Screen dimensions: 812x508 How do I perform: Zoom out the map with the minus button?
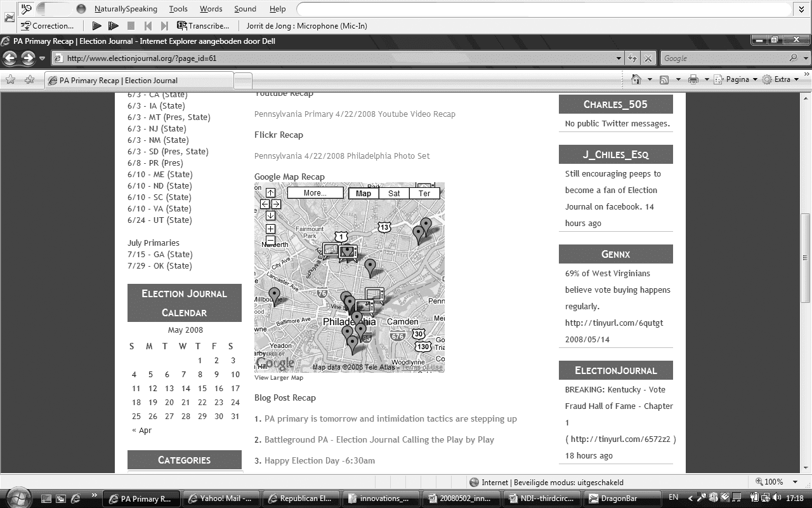[270, 240]
